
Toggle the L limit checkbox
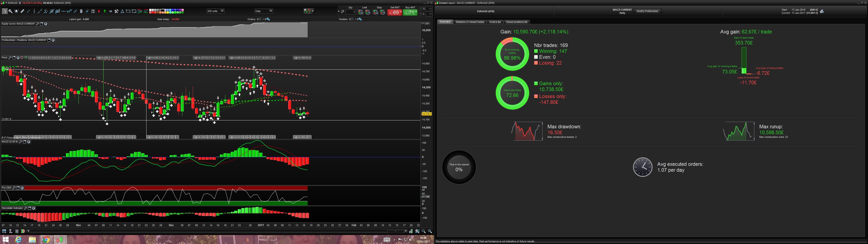pyautogui.click(x=421, y=14)
